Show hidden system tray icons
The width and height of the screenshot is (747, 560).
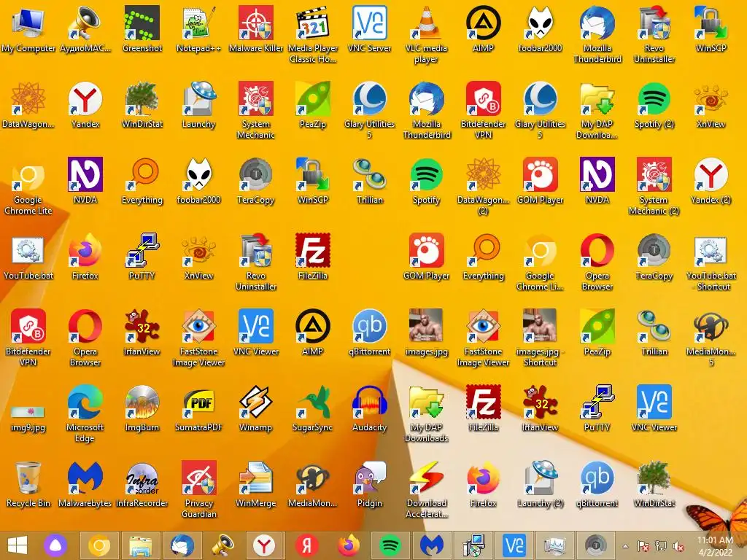click(x=625, y=546)
